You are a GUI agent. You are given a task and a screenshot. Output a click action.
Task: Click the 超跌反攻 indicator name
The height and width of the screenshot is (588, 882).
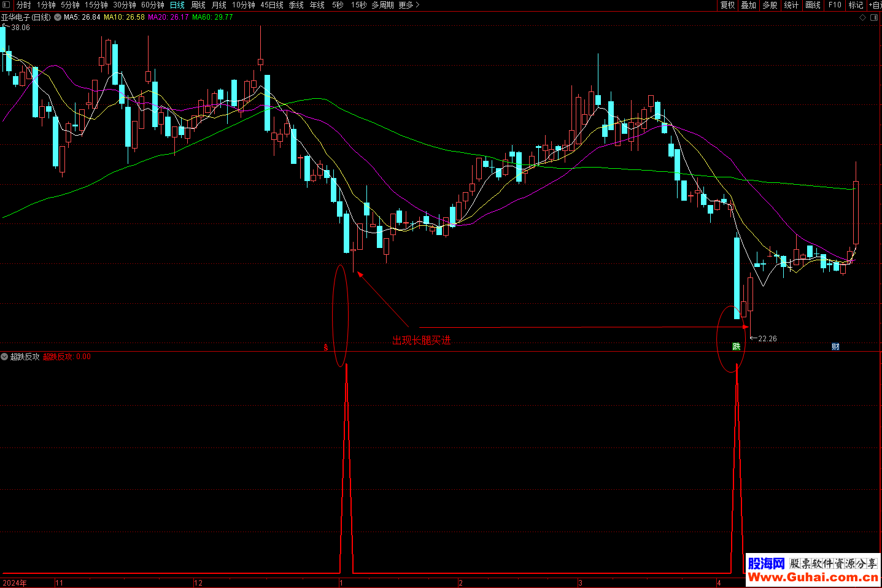click(25, 357)
